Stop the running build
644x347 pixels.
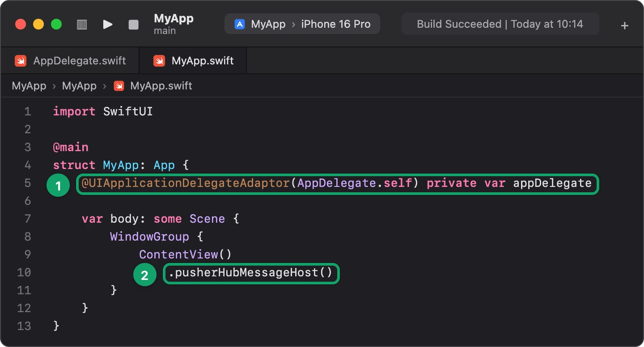click(x=133, y=25)
